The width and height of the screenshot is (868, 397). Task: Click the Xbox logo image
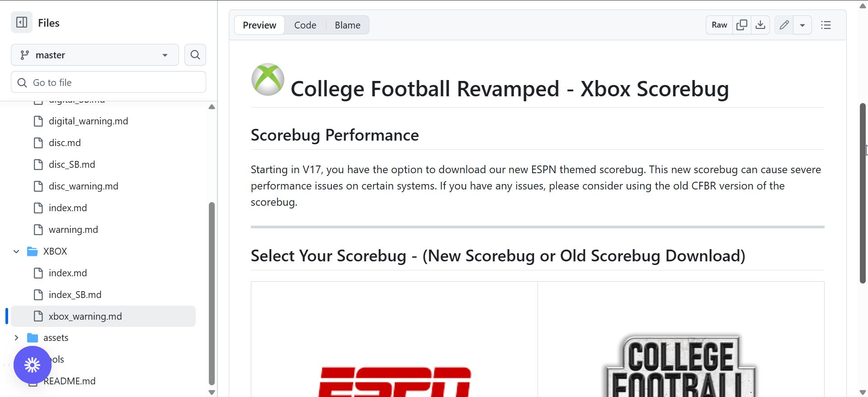click(x=268, y=80)
